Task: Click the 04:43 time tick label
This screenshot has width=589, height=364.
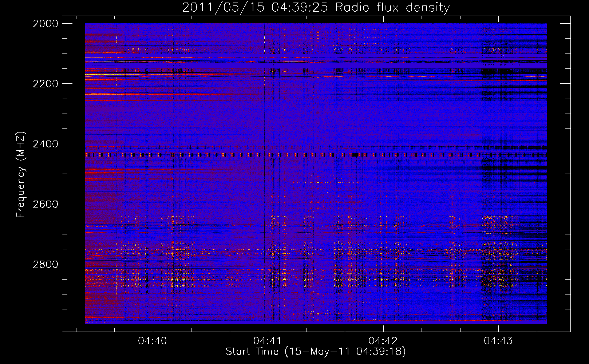Action: (x=498, y=341)
